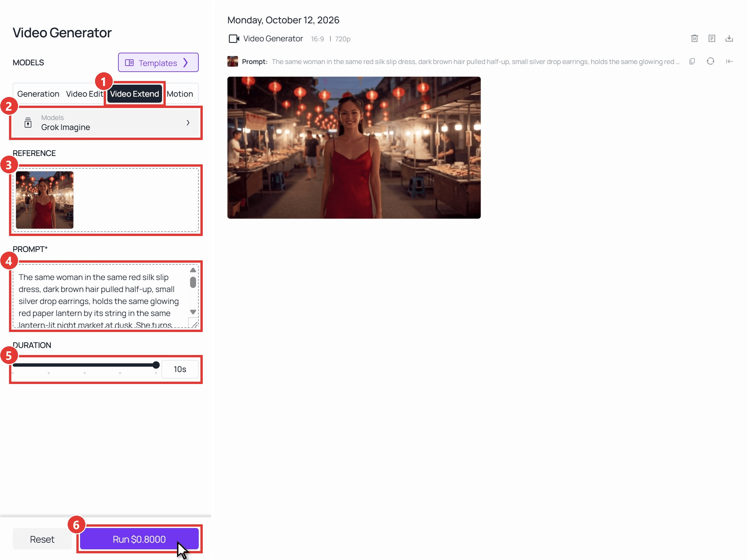
Task: Select the reference image thumbnail
Action: click(x=45, y=200)
